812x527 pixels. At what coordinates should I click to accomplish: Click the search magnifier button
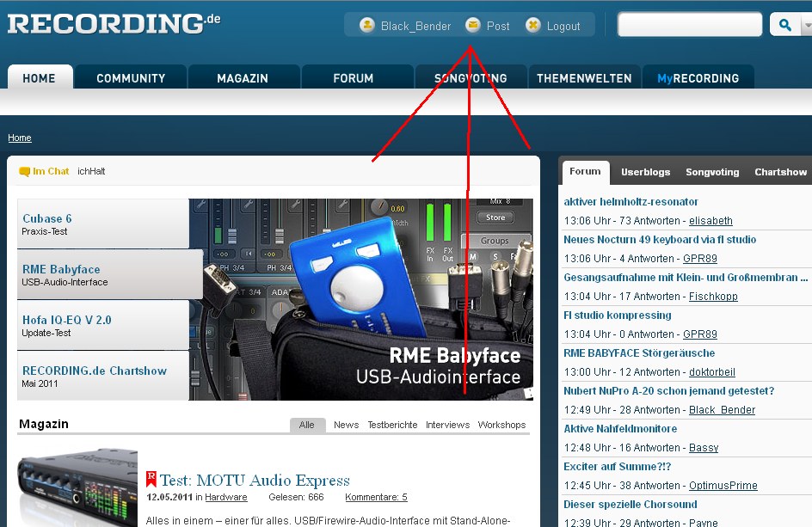(784, 24)
